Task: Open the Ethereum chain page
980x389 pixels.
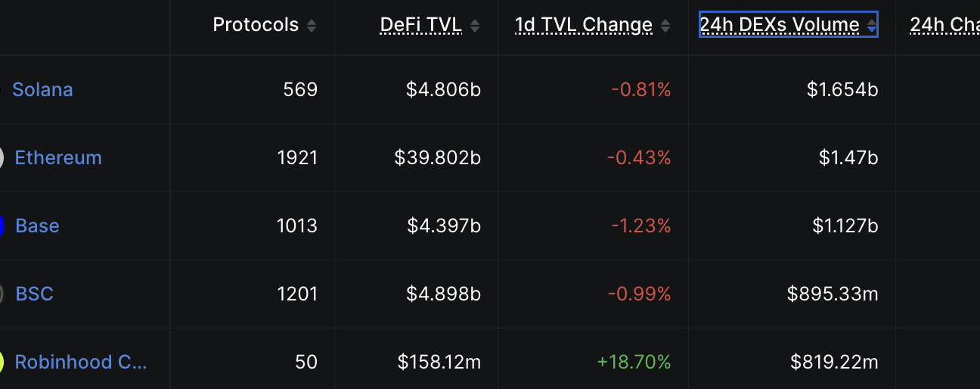Action: (x=58, y=157)
